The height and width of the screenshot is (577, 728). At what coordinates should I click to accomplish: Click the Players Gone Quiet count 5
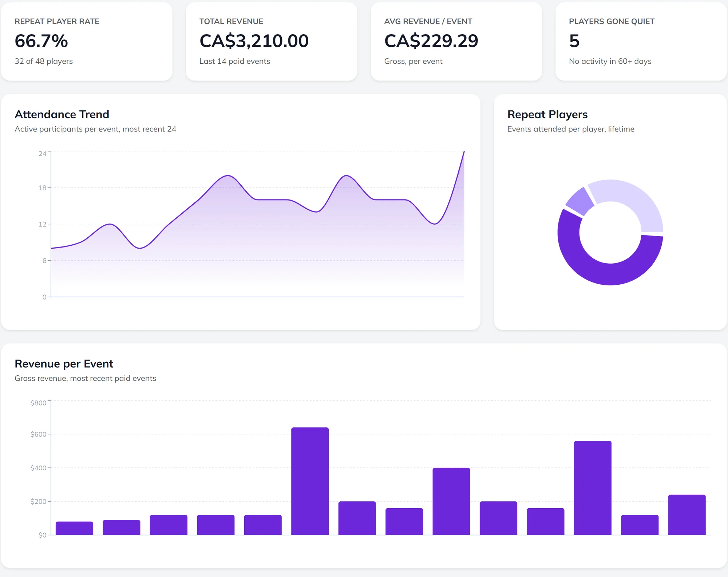tap(574, 41)
